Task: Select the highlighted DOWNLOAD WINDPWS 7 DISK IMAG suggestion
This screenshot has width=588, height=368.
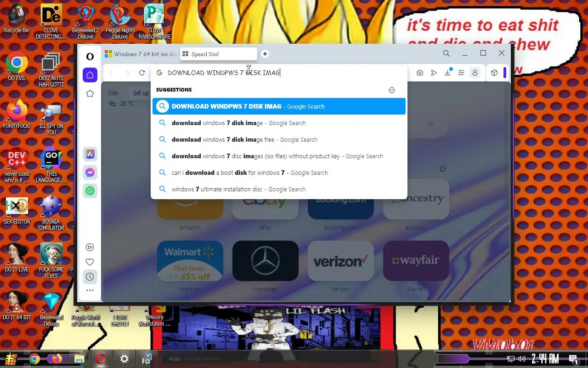Action: tap(279, 106)
